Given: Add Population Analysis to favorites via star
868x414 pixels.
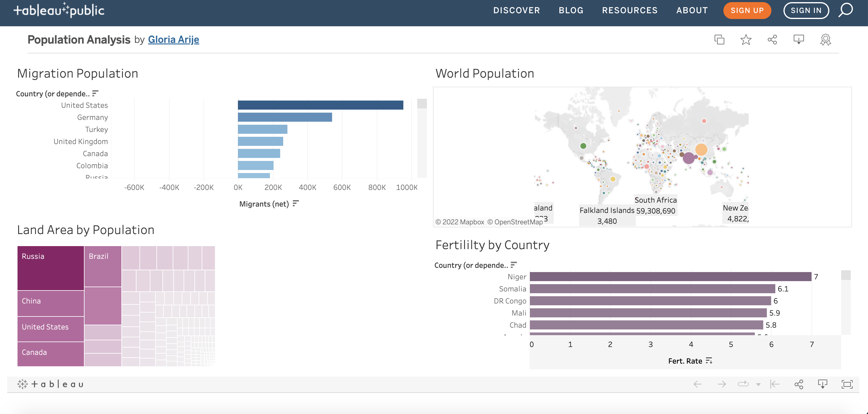Looking at the screenshot, I should pos(746,40).
